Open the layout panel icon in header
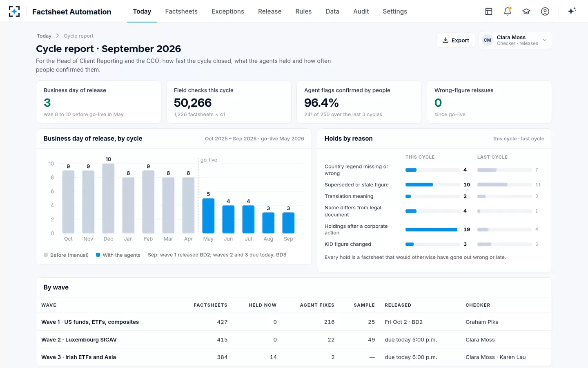The image size is (588, 368). coord(489,11)
